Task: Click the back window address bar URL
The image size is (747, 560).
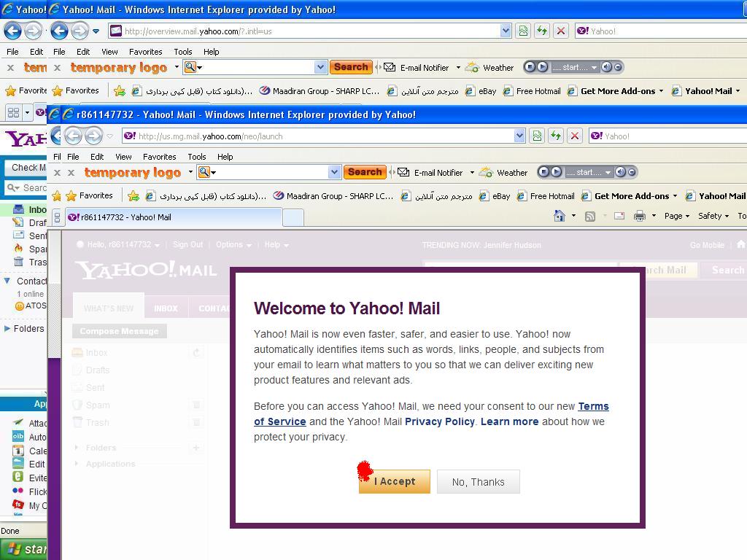Action: coord(198,31)
